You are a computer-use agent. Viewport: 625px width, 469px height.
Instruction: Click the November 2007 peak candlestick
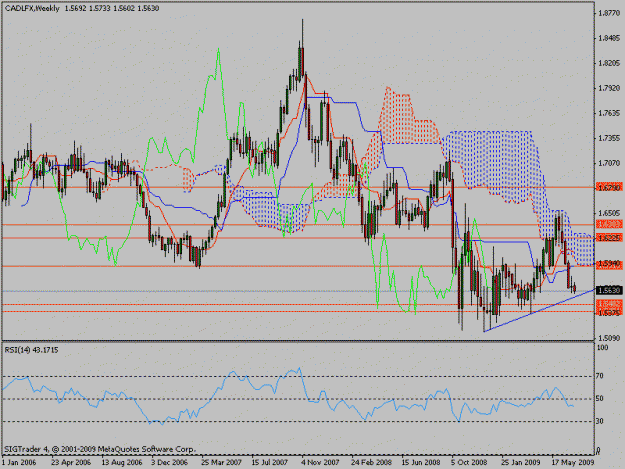click(302, 60)
